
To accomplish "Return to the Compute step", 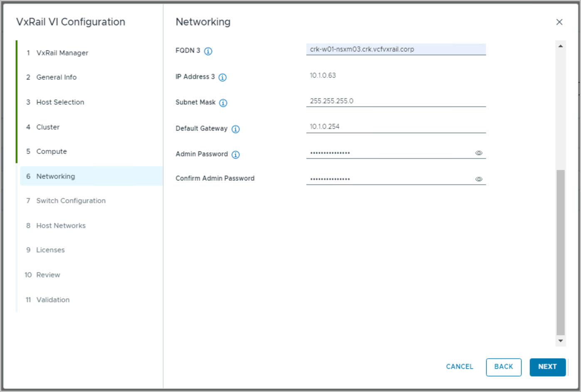I will (x=51, y=151).
